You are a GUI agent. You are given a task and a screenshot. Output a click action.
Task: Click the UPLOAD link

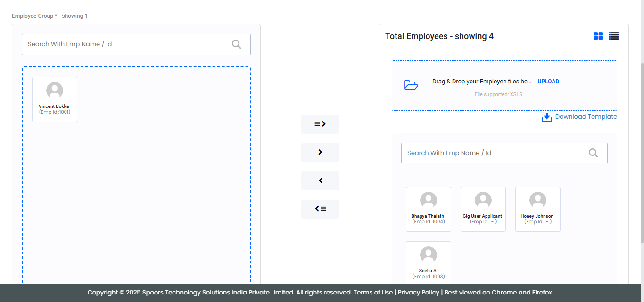548,82
